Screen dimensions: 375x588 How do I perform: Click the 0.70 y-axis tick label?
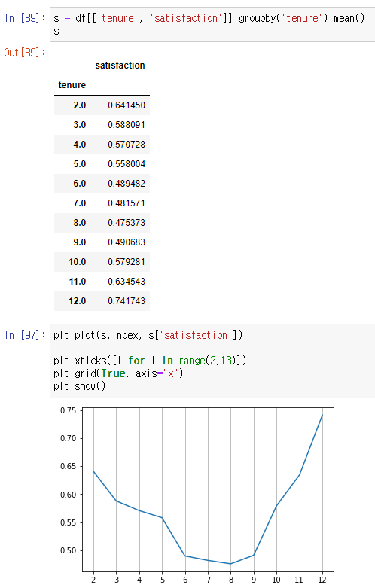[69, 438]
